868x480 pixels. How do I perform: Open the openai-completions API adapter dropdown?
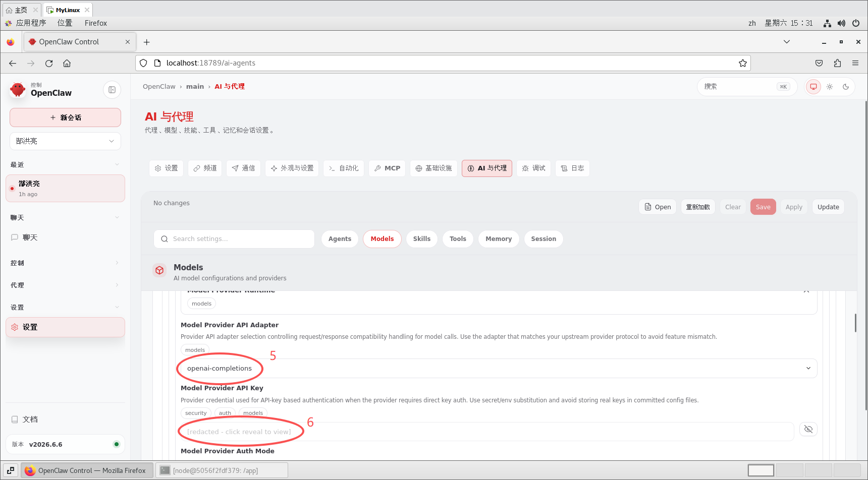point(499,369)
